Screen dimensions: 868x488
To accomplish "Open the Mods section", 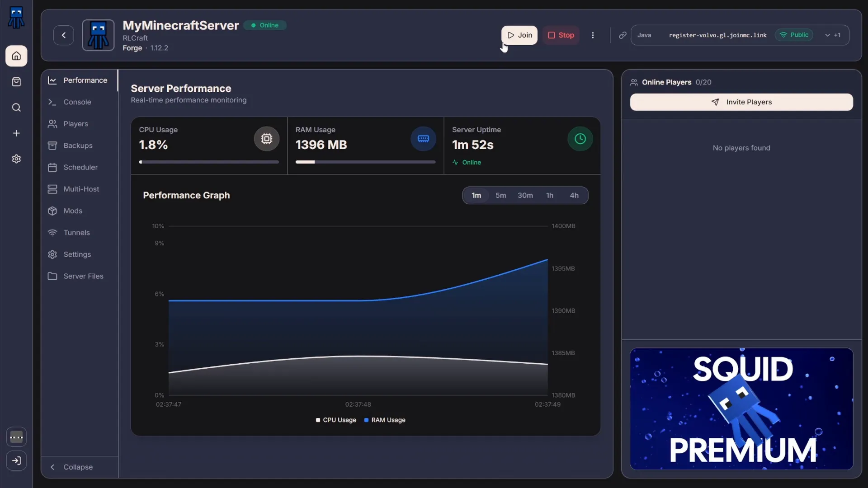I will click(79, 211).
